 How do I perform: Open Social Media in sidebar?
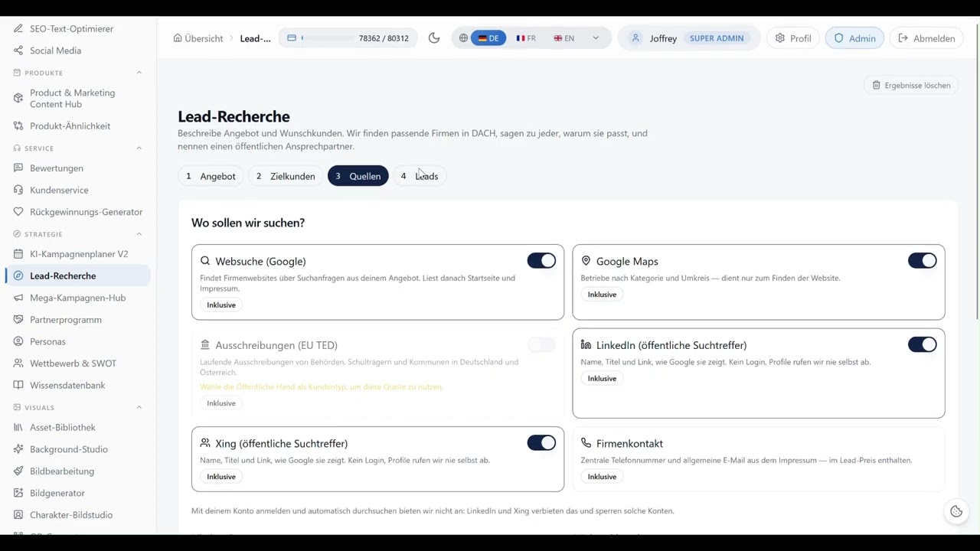tap(55, 51)
